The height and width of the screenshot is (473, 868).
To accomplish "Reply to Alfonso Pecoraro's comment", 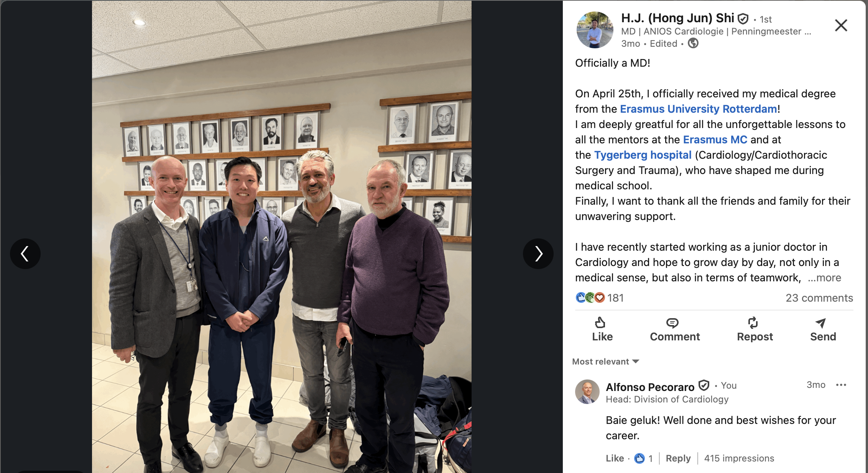I will click(678, 458).
